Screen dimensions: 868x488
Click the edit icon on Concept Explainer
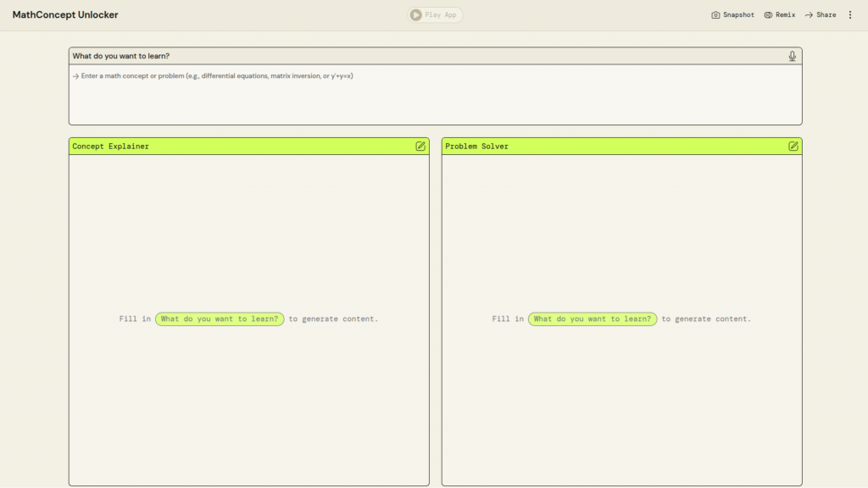tap(420, 147)
